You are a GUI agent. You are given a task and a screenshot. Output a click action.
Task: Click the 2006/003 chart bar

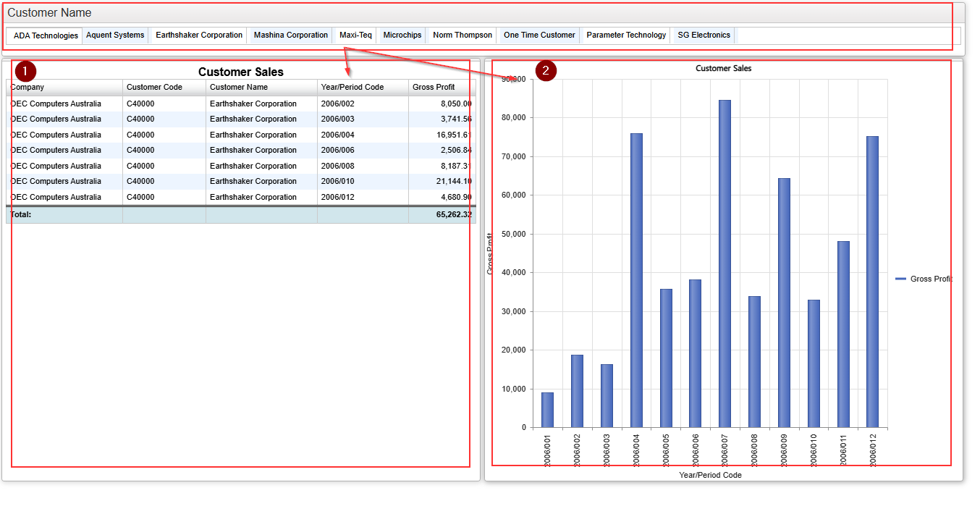(x=607, y=395)
